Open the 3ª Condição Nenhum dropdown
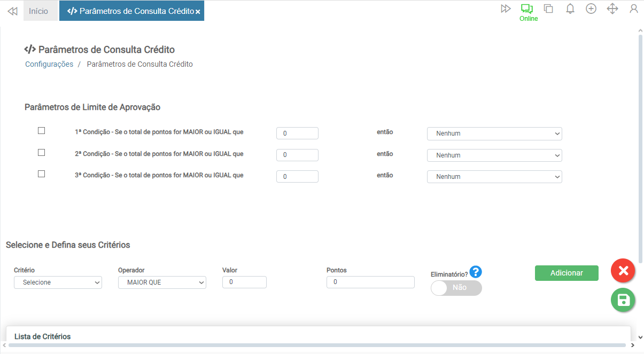The height and width of the screenshot is (354, 644). [x=494, y=177]
